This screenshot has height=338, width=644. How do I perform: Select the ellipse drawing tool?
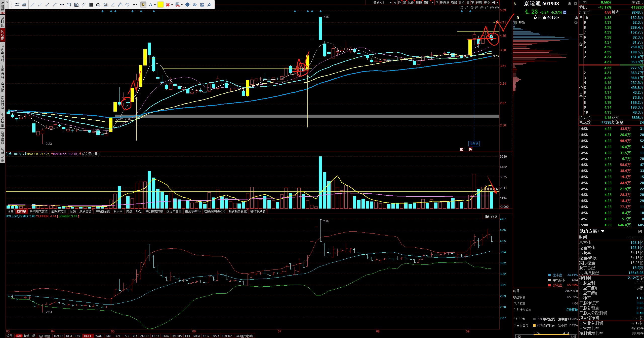click(x=127, y=5)
